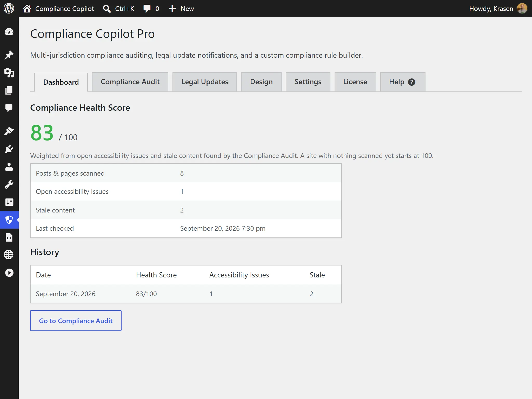Image resolution: width=532 pixels, height=399 pixels.
Task: Open the Ctrl+K search icon
Action: [x=107, y=9]
